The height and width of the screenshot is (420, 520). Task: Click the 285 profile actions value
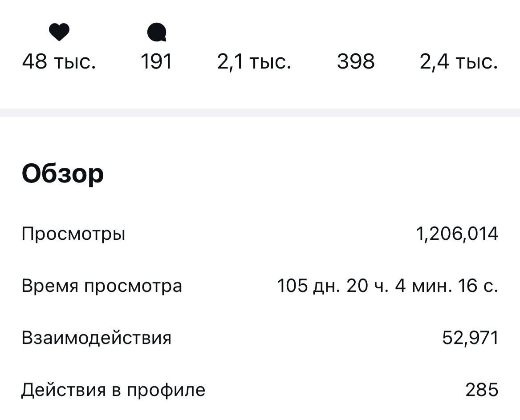click(482, 390)
